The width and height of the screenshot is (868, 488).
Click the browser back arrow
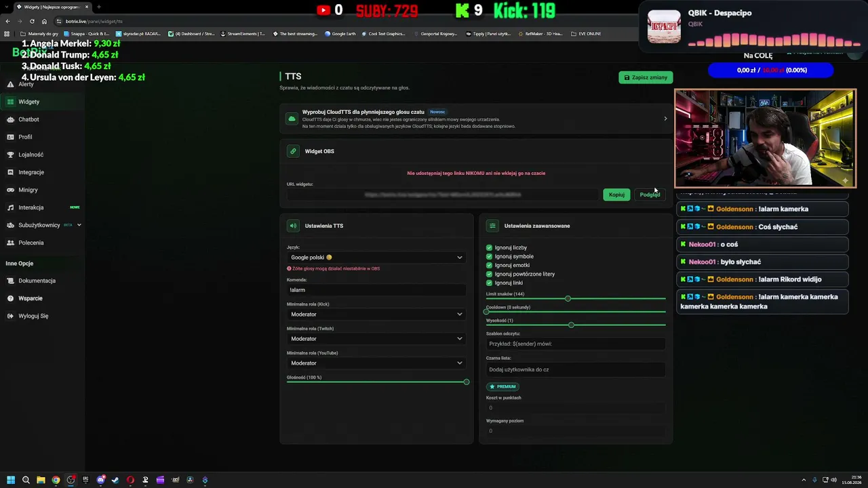[x=7, y=21]
